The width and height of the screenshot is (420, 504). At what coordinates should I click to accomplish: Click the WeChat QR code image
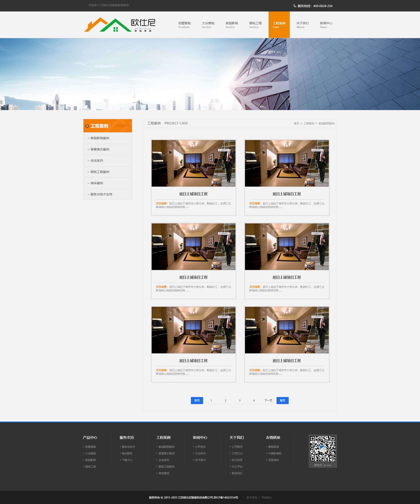[x=322, y=448]
